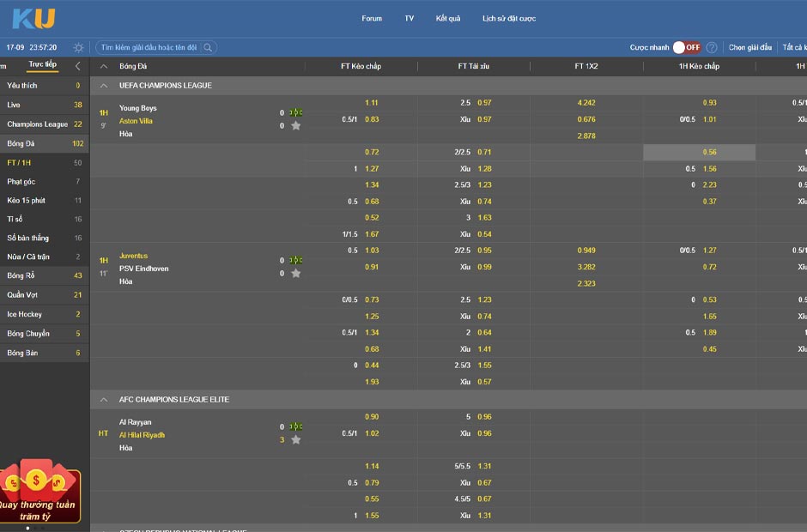Choose the FT / 1H sidebar option
Viewport: 807px width, 532px height.
(x=45, y=162)
